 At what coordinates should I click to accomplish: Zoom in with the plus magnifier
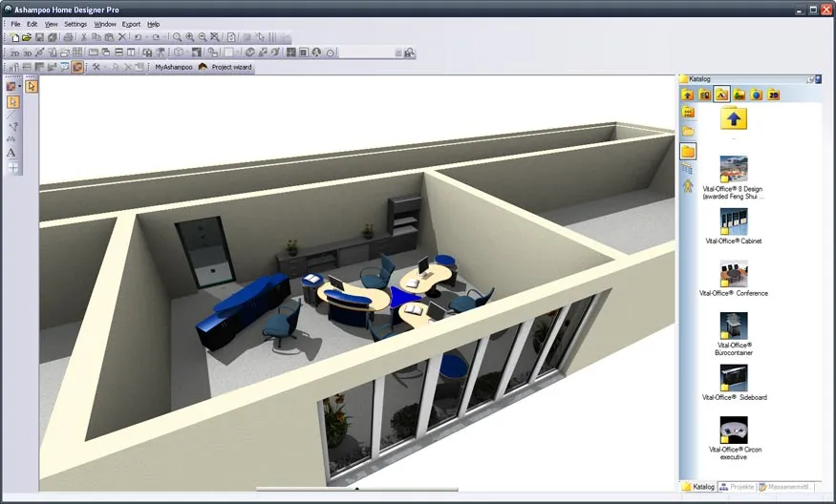click(x=190, y=37)
